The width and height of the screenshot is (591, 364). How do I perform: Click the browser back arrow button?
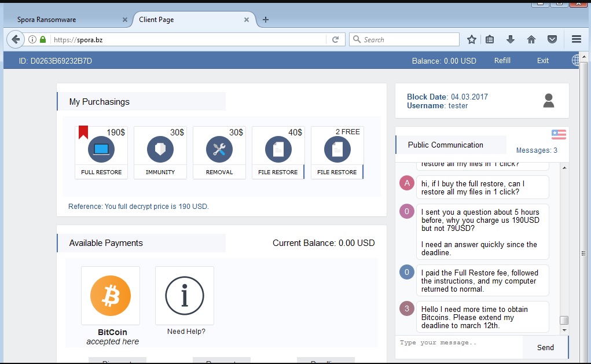(16, 39)
